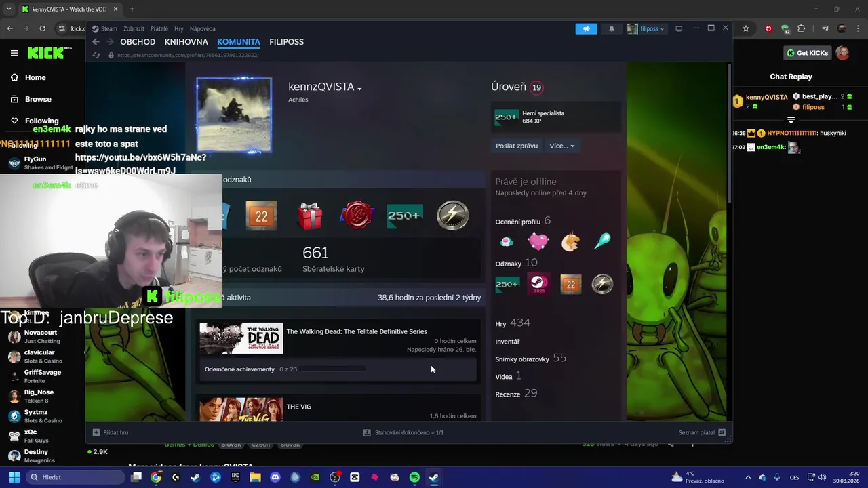Open Spotify from the Windows taskbar
Viewport: 868px width, 488px height.
click(414, 477)
